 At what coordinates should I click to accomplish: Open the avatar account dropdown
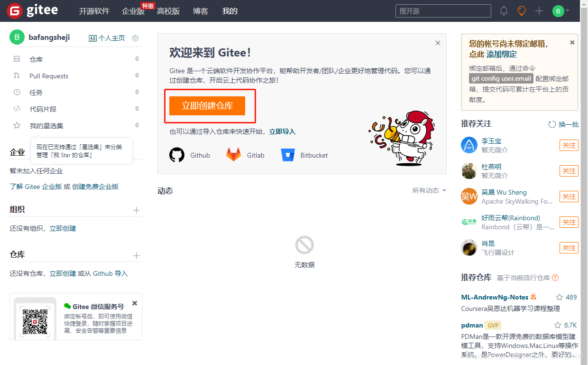coord(559,10)
